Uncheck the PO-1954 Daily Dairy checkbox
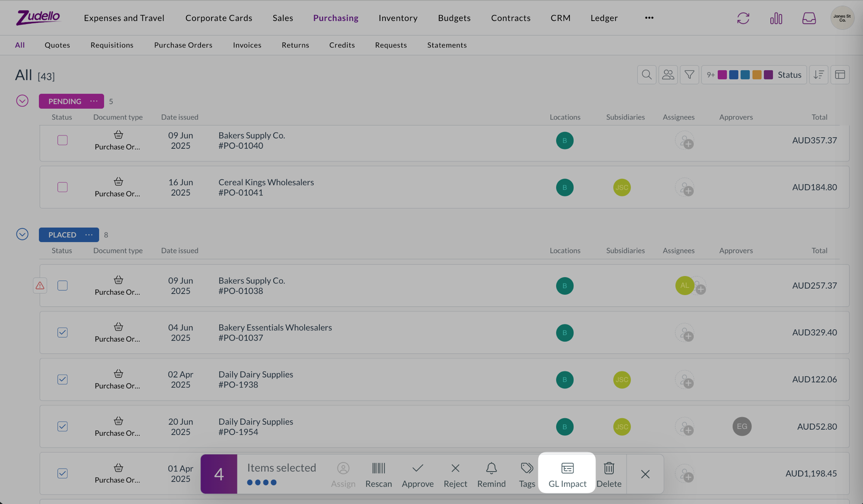This screenshot has width=863, height=504. [63, 426]
